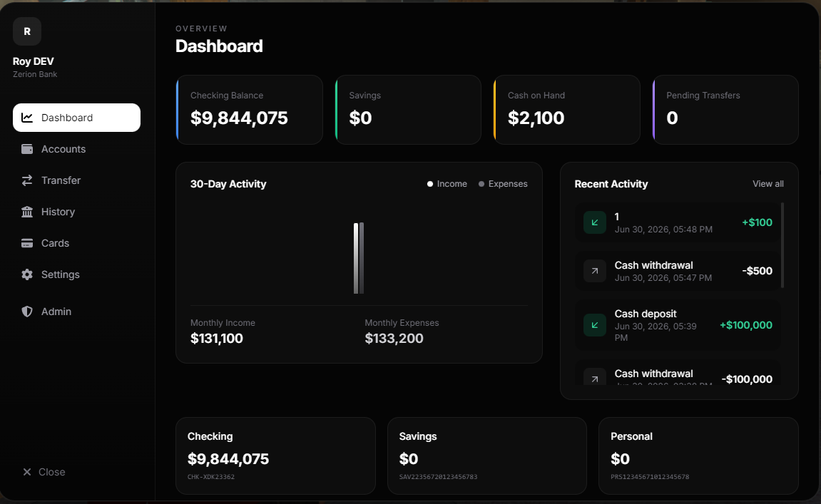Click the Settings gear icon
Viewport: 821px width, 504px height.
click(26, 274)
